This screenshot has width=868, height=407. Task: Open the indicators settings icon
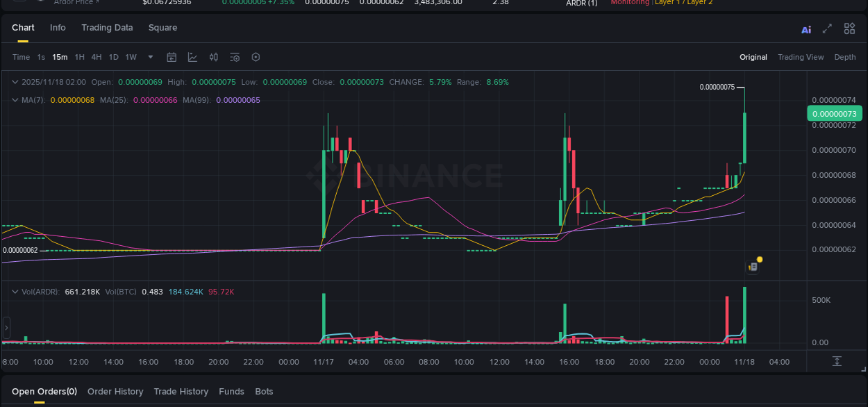point(235,57)
